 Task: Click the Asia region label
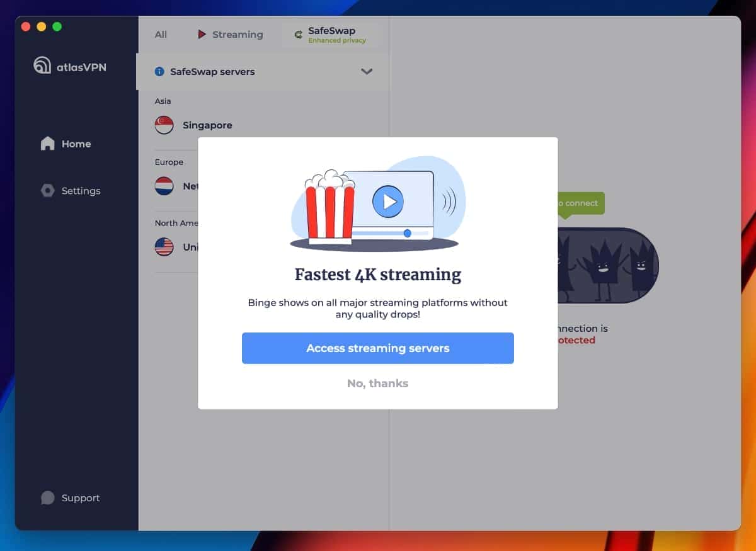tap(163, 101)
